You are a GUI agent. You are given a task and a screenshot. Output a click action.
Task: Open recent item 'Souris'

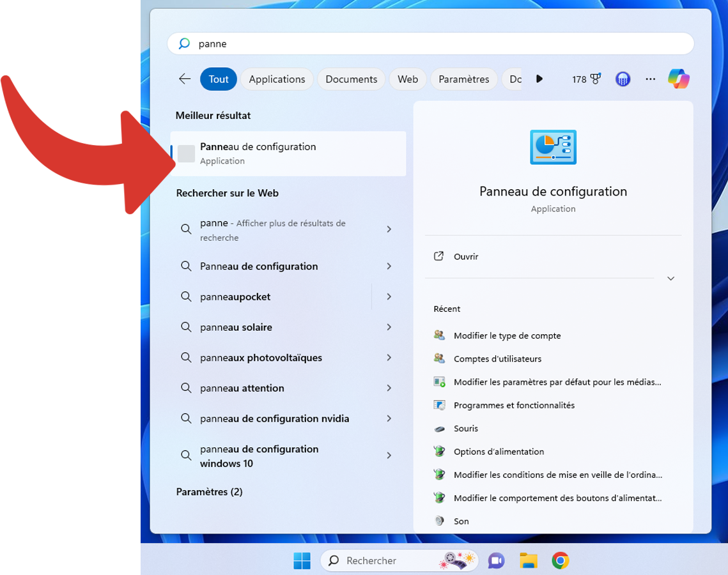[x=466, y=428]
